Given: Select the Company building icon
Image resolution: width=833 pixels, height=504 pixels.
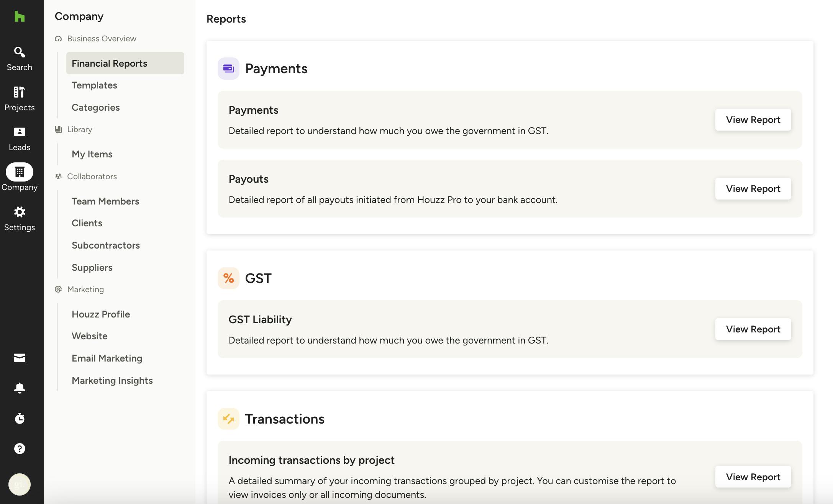Looking at the screenshot, I should click(20, 172).
